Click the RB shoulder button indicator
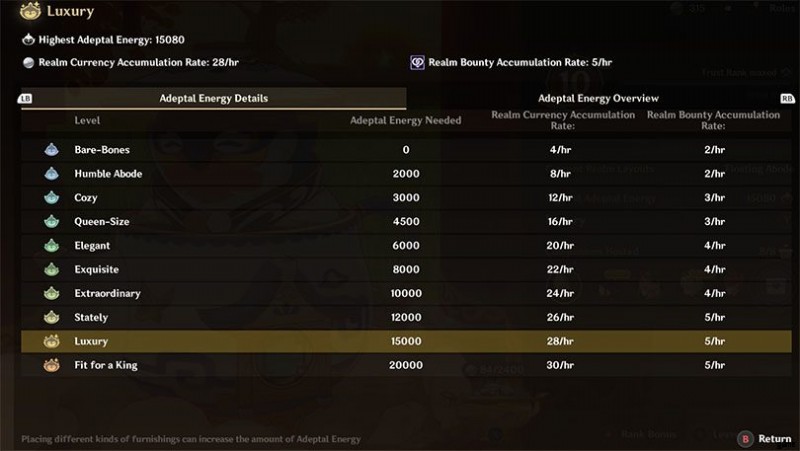This screenshot has height=451, width=800. coord(787,98)
